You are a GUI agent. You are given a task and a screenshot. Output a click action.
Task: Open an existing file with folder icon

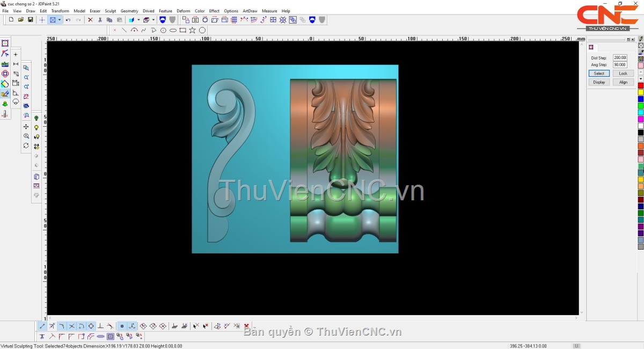tap(21, 20)
